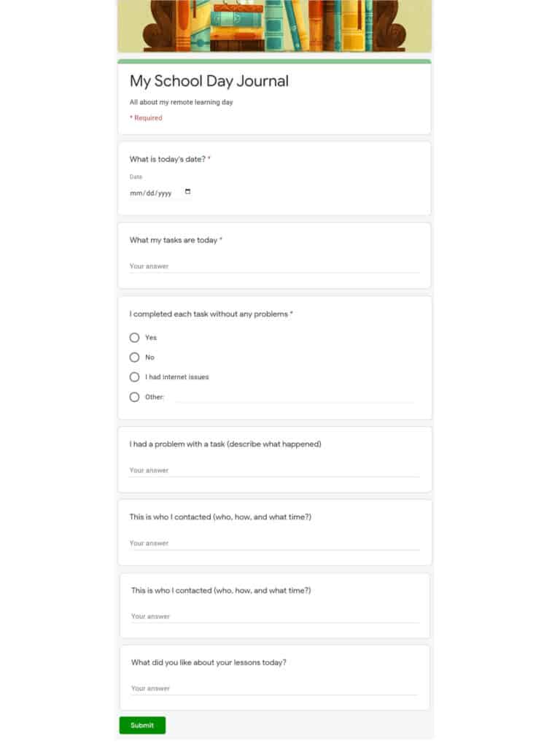The image size is (560, 747).
Task: Click the red '* Required' notice
Action: click(x=146, y=118)
